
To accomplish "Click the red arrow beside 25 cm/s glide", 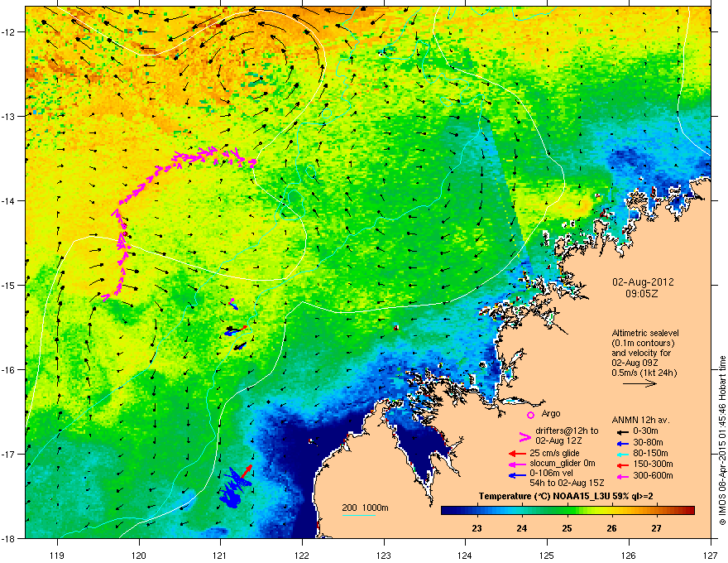I will click(517, 454).
